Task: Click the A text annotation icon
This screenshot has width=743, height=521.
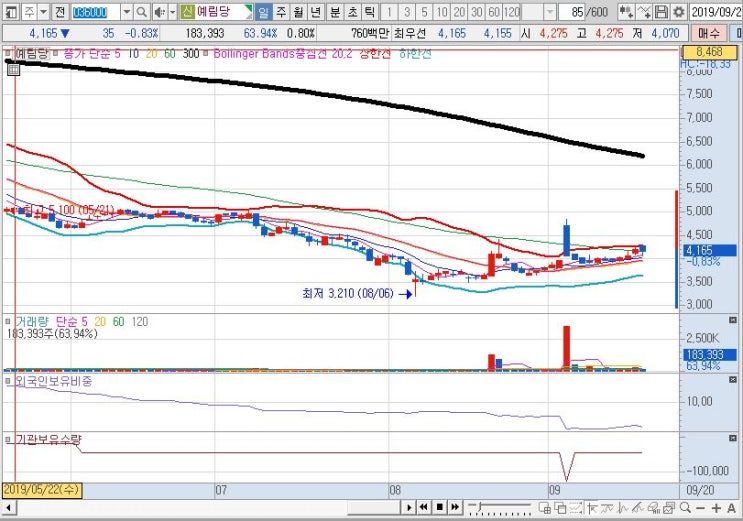Action: (731, 508)
